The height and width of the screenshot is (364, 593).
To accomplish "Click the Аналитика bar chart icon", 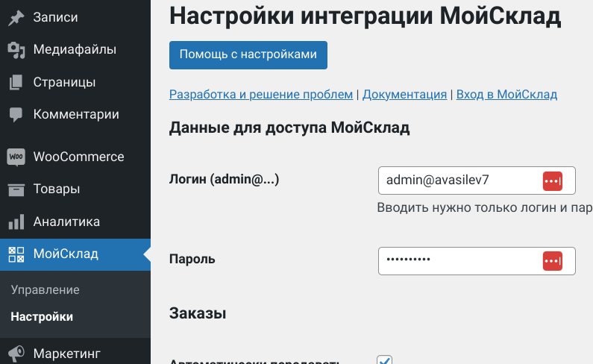I will pyautogui.click(x=16, y=222).
